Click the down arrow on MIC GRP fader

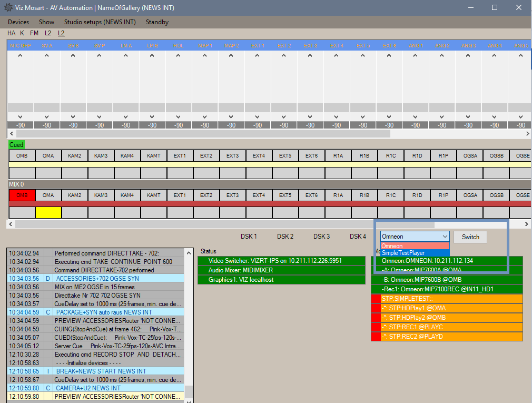(x=21, y=116)
